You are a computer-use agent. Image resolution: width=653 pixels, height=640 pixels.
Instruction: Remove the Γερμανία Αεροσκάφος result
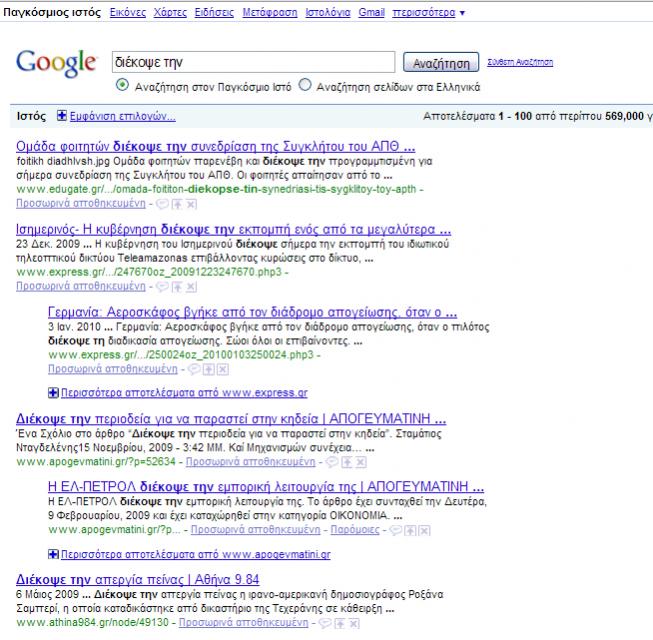click(x=223, y=369)
